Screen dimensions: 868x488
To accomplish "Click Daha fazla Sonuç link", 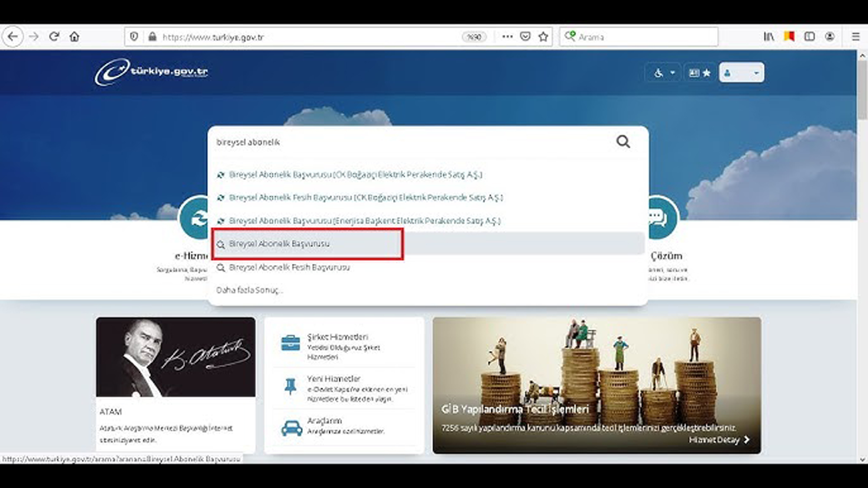I will pyautogui.click(x=249, y=290).
